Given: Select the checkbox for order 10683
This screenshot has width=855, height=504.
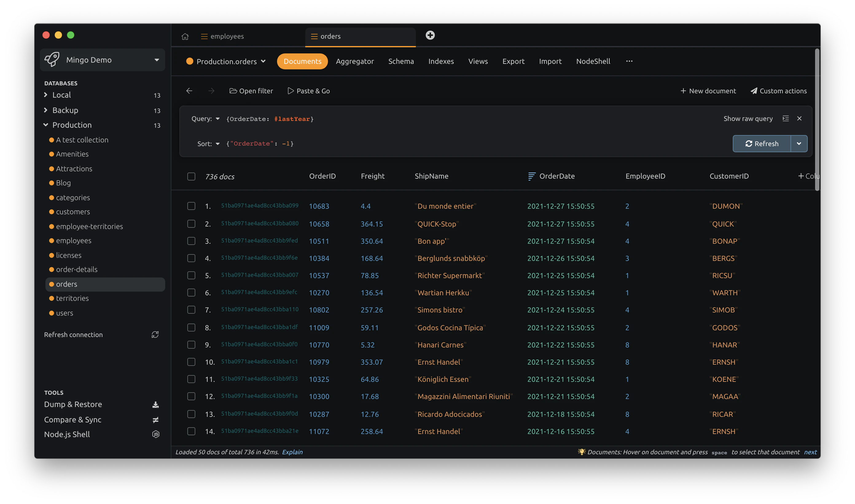Looking at the screenshot, I should point(191,206).
